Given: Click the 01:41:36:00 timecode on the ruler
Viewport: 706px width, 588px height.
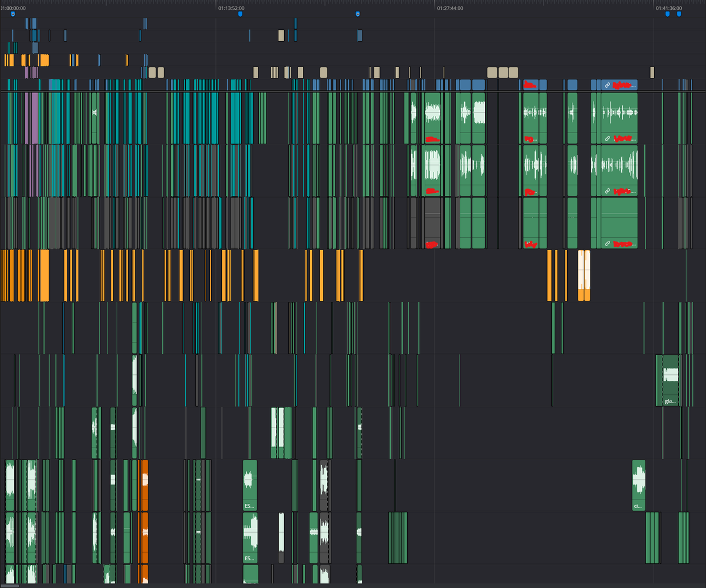Looking at the screenshot, I should (x=669, y=8).
